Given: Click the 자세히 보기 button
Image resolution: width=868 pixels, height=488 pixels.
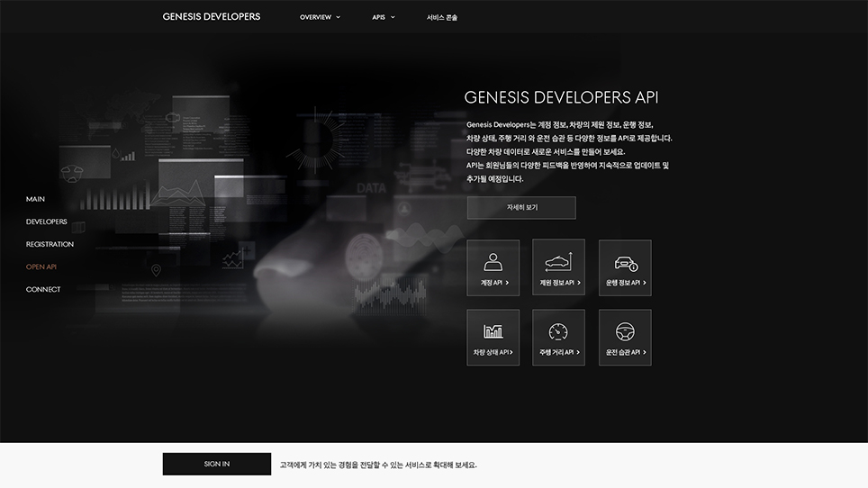Looking at the screenshot, I should point(521,207).
